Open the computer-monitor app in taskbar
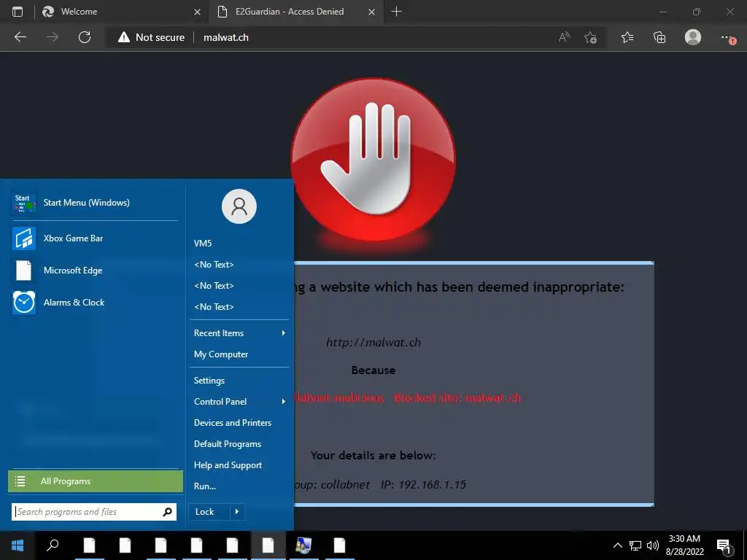This screenshot has width=747, height=560. click(303, 545)
